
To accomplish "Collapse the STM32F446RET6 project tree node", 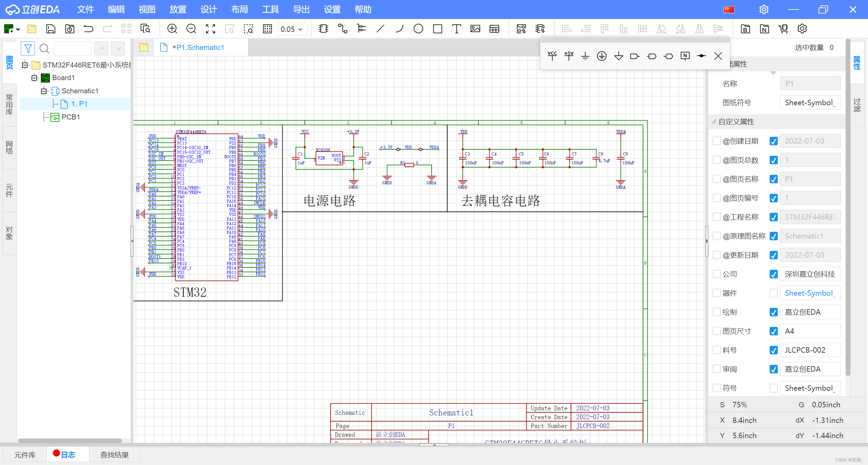I will click(25, 65).
